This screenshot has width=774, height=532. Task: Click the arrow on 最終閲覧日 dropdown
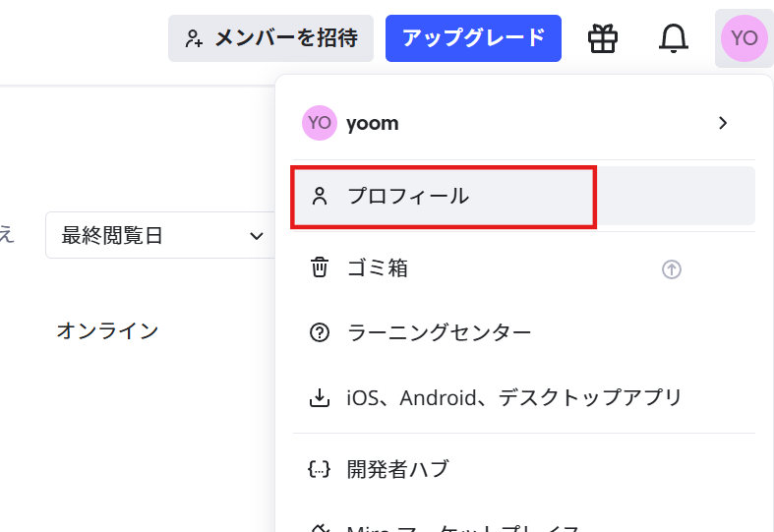click(x=256, y=236)
